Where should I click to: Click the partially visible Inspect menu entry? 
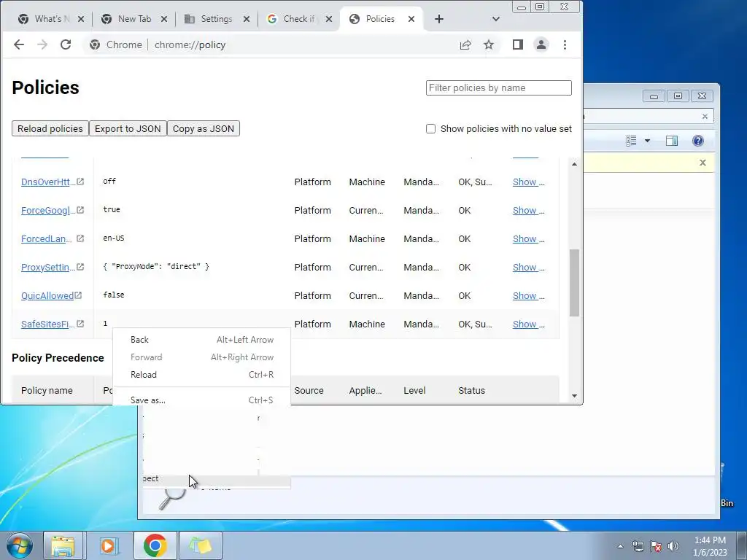point(217,479)
